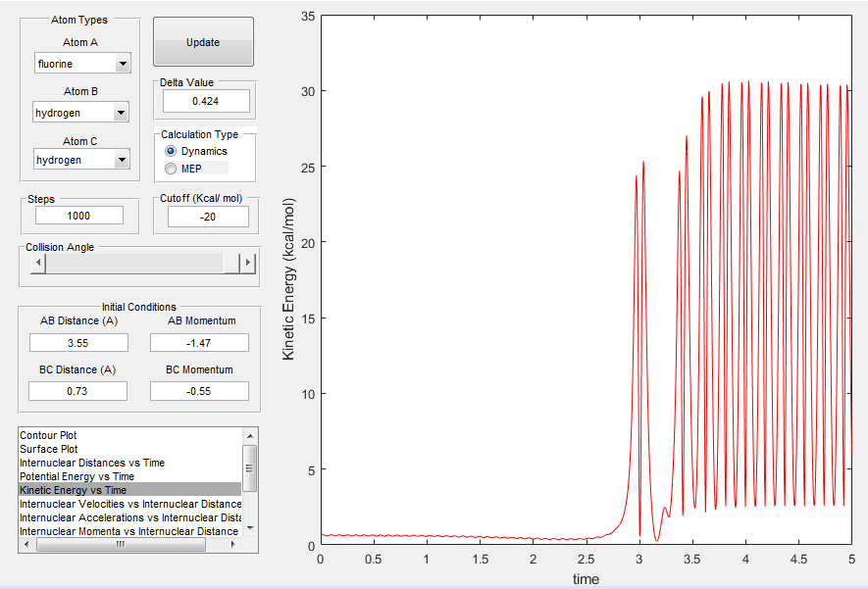Viewport: 868px width, 589px height.
Task: Select Internuclear Distances vs Time
Action: (130, 463)
